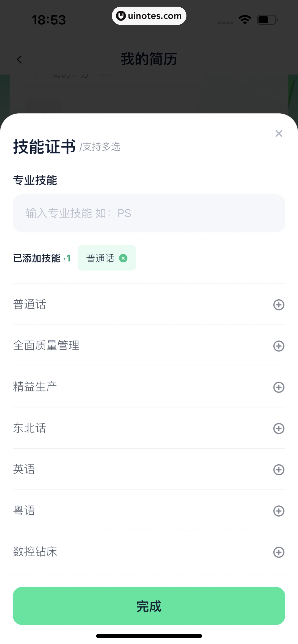The image size is (298, 644).
Task: Tap the 完成 button
Action: 149,606
